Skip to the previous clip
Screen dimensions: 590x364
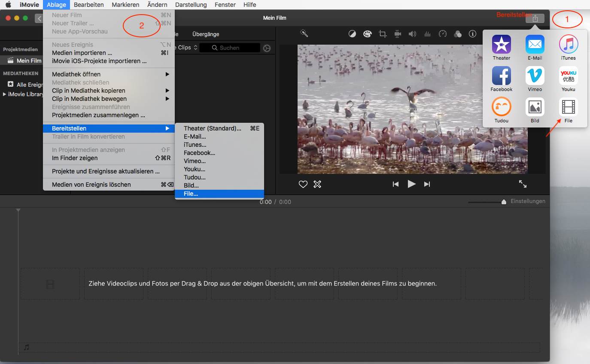395,184
